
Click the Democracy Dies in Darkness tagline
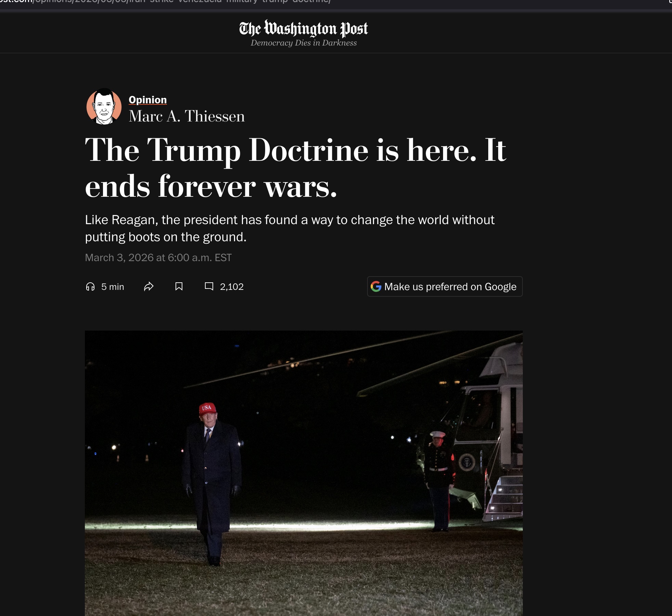(x=304, y=43)
